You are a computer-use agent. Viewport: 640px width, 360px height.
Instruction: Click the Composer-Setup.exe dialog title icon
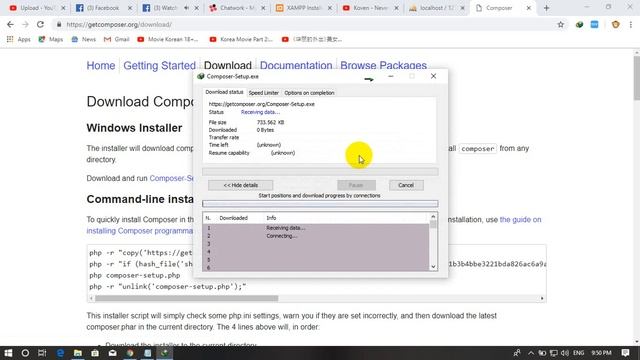[200, 76]
